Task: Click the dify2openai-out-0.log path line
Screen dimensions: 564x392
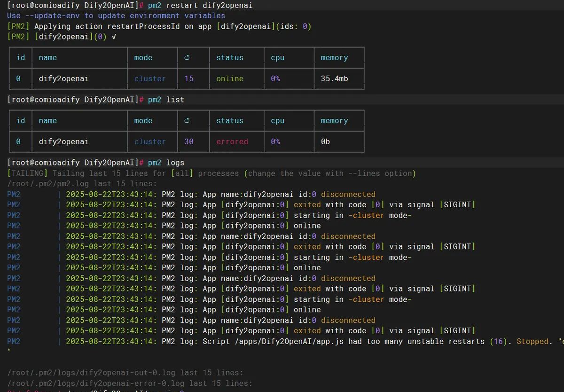Action: [125, 373]
